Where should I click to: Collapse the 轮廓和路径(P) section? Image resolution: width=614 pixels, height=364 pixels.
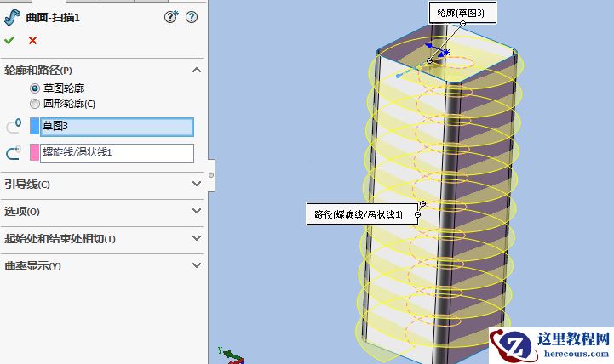pyautogui.click(x=197, y=71)
